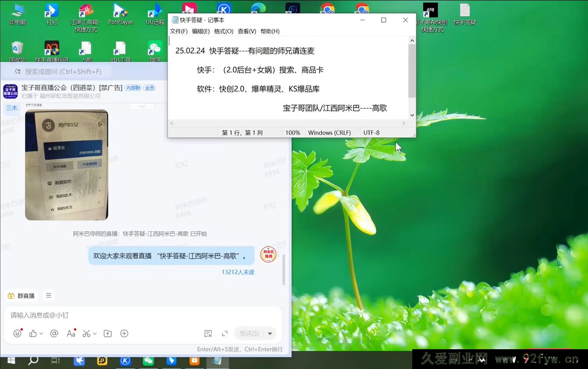Click the 13212人未读 unread link
This screenshot has height=369, width=588.
point(238,272)
